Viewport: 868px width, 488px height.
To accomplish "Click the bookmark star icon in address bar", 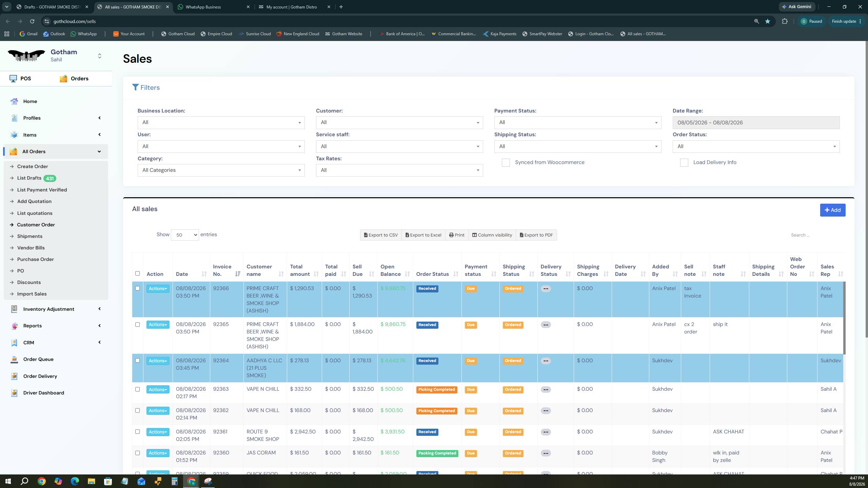I will click(767, 21).
